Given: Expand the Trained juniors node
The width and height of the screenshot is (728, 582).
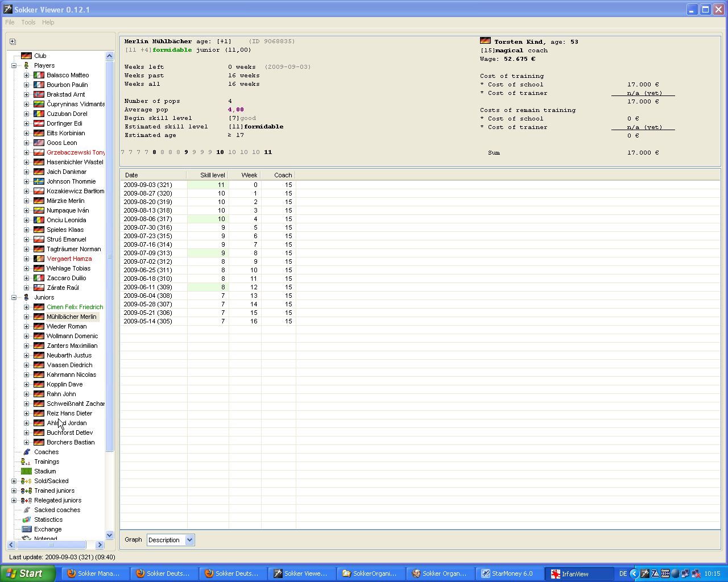Looking at the screenshot, I should [x=14, y=490].
